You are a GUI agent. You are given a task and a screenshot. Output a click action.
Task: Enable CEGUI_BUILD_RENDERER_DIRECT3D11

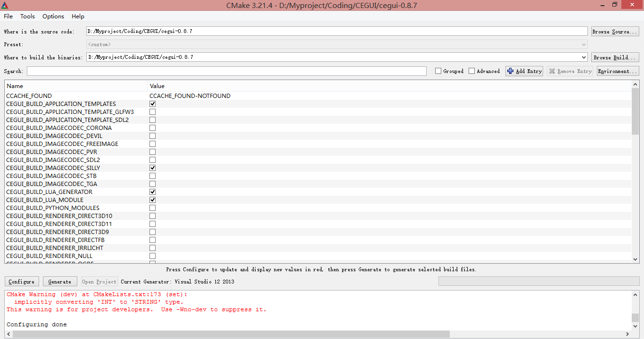[152, 224]
